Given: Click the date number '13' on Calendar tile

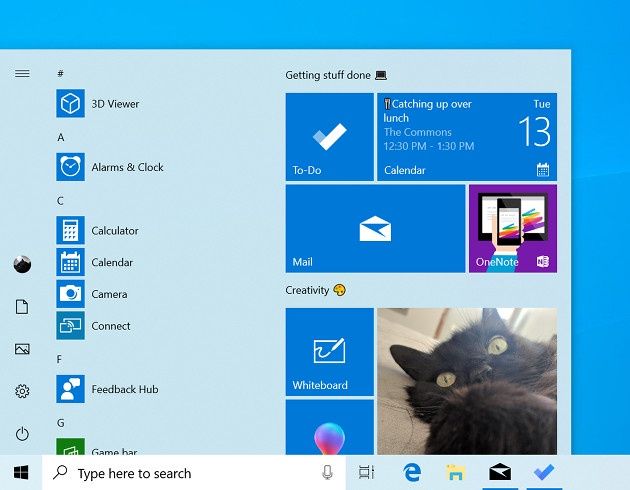Looking at the screenshot, I should coord(534,131).
